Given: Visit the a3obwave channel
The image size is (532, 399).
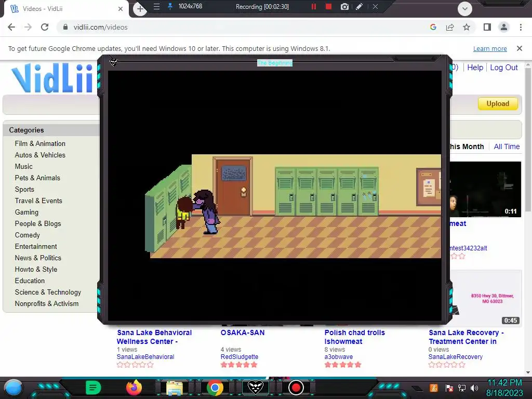Looking at the screenshot, I should 338,357.
